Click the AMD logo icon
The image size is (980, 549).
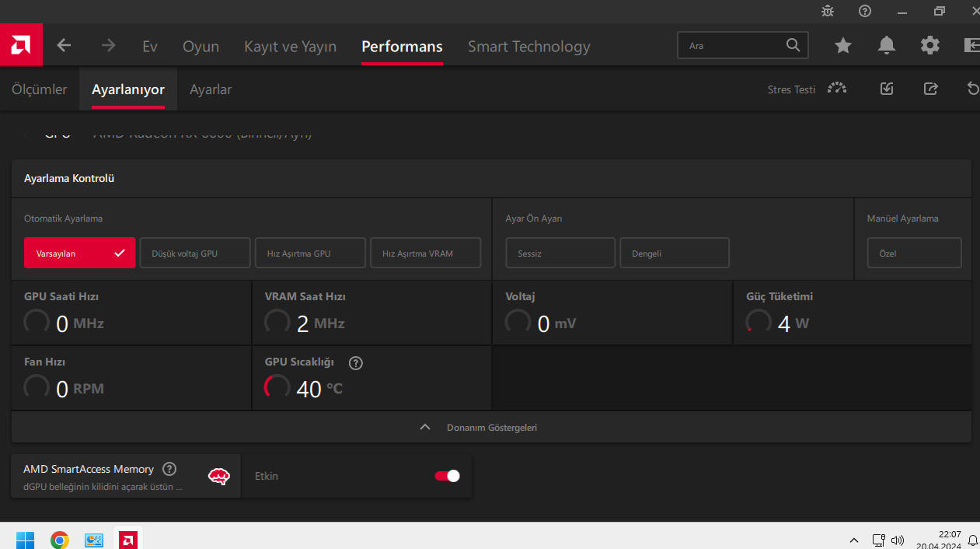[x=21, y=45]
